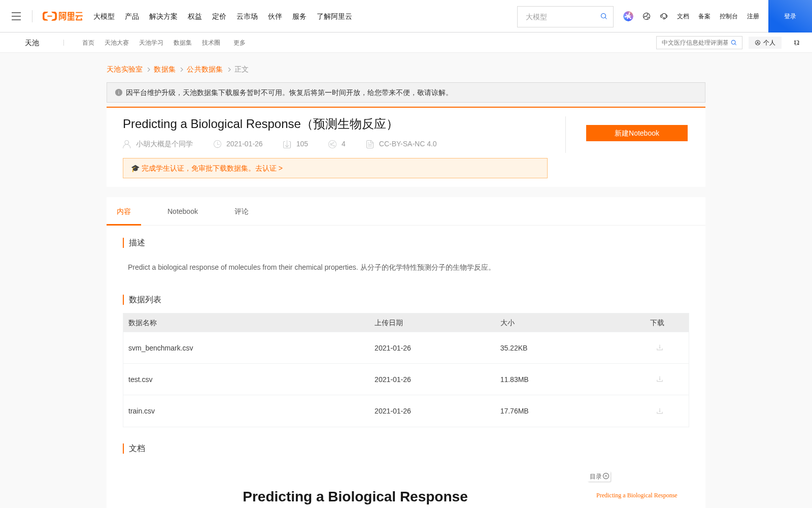Click the fullscreen toggle icon in Tianchi bar
The width and height of the screenshot is (812, 508).
(797, 43)
